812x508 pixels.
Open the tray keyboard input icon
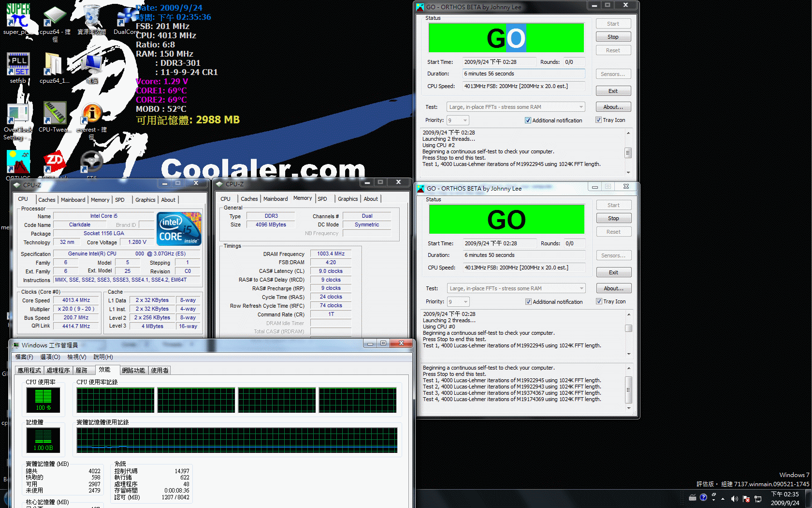pyautogui.click(x=693, y=498)
